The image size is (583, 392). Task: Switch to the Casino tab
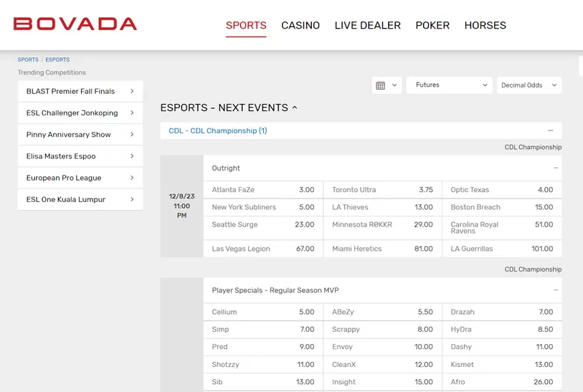(x=300, y=25)
